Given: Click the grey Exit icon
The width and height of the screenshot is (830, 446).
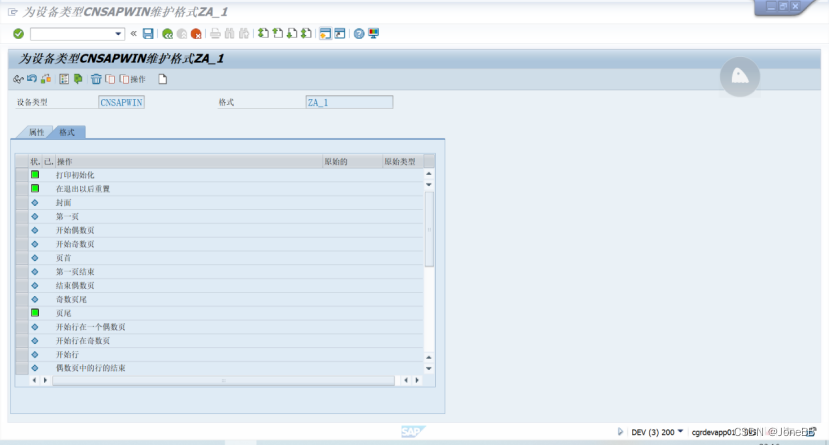Looking at the screenshot, I should 182,34.
